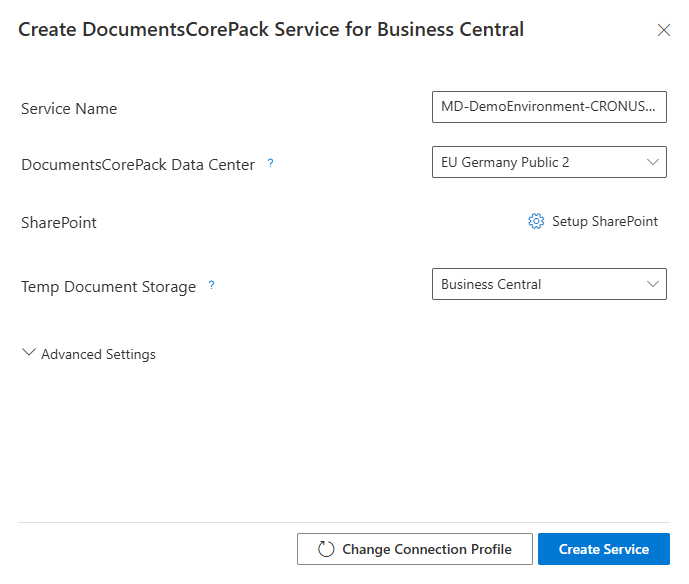Viewport: 689px width, 584px height.
Task: Click the Create Service button
Action: [x=604, y=549]
